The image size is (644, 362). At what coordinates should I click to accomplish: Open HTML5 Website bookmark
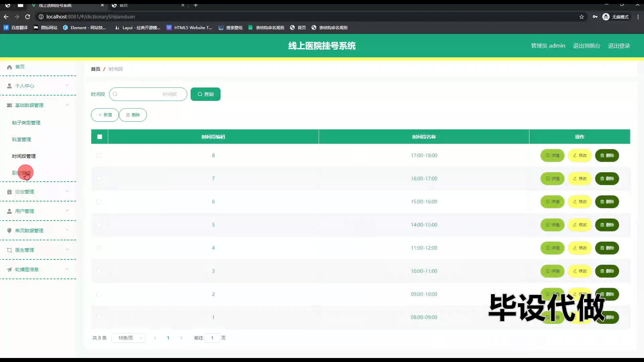[190, 27]
